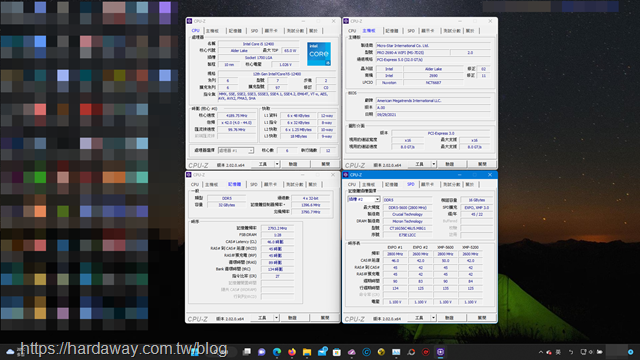This screenshot has height=360, width=640.
Task: Click CPU-Z title icon in the Memory-tab window
Action: (189, 175)
